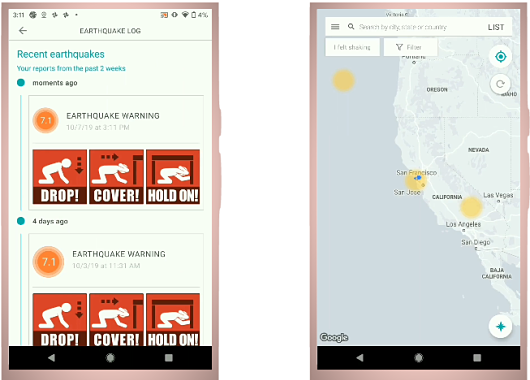The image size is (530, 380).
Task: Tap Android back button on left phone
Action: click(51, 358)
